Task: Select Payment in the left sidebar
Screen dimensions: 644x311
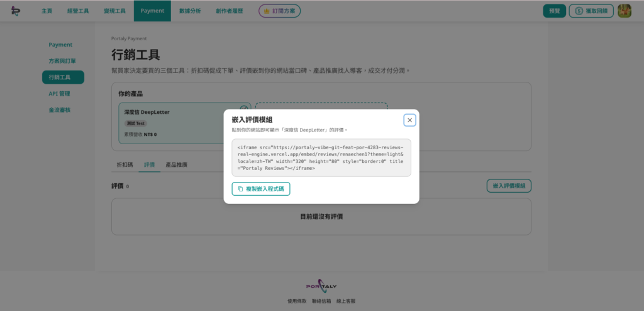Action: coord(60,45)
